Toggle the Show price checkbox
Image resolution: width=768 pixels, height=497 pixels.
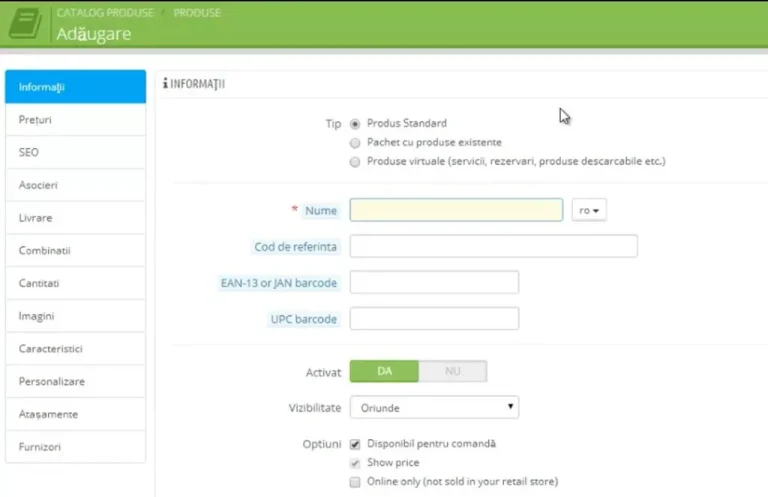tap(355, 463)
